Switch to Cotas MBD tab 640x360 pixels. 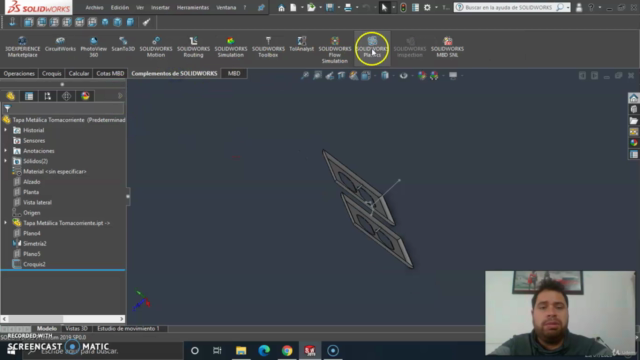pyautogui.click(x=110, y=73)
